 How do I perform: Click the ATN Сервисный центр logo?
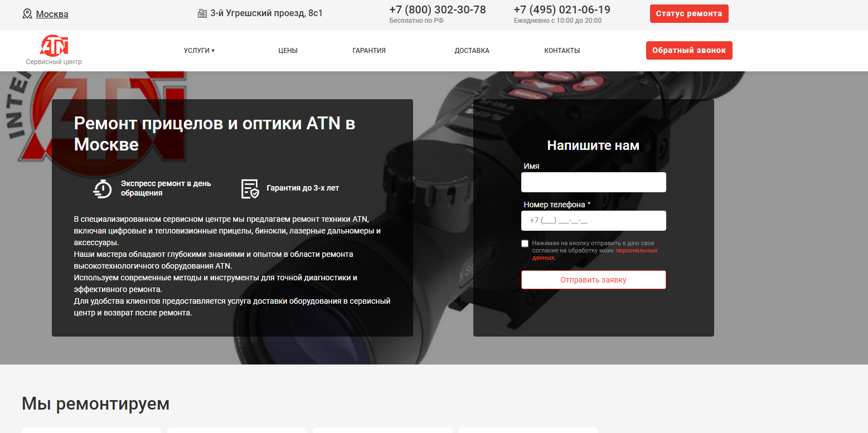(x=54, y=50)
